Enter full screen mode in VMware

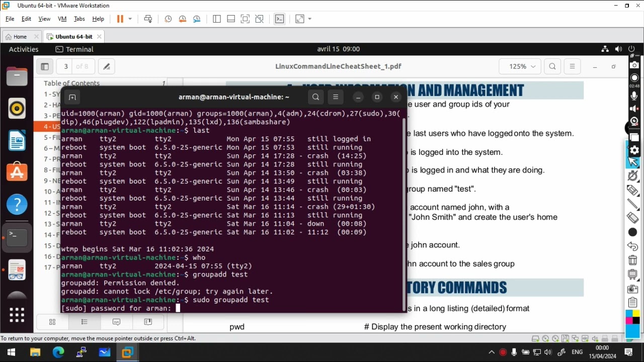point(245,19)
